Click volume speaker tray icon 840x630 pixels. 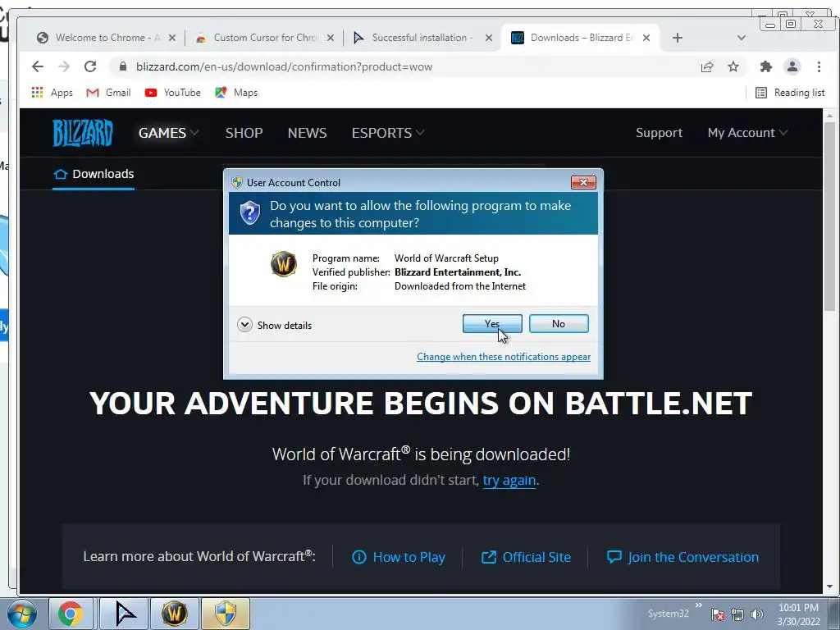(757, 614)
